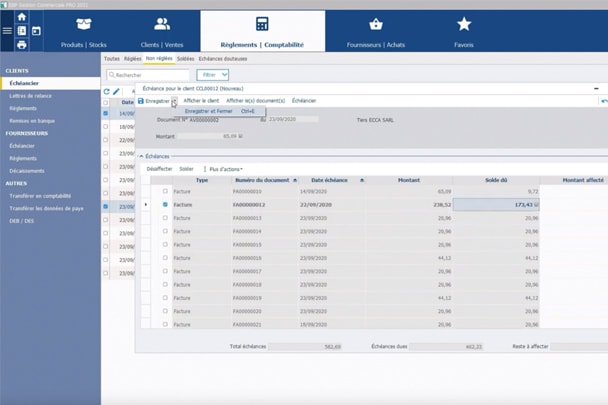Screen dimensions: 608x405
Task: Open the calendar icon in the top bar
Action: [36, 31]
